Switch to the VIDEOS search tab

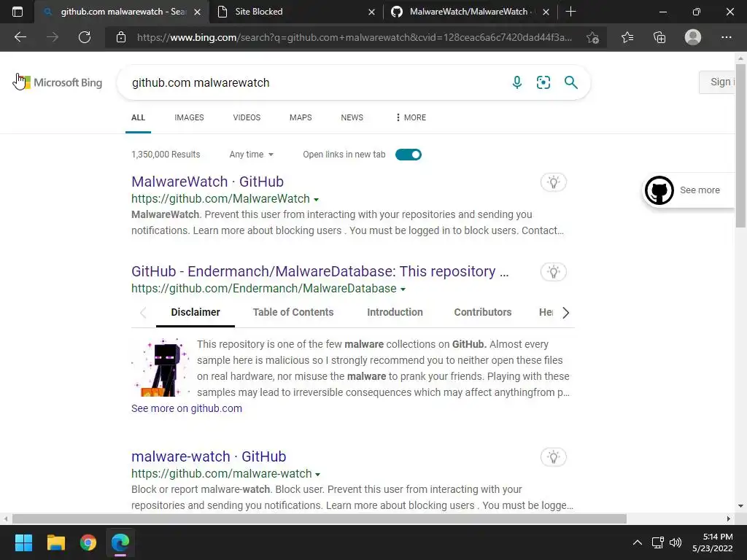tap(247, 117)
